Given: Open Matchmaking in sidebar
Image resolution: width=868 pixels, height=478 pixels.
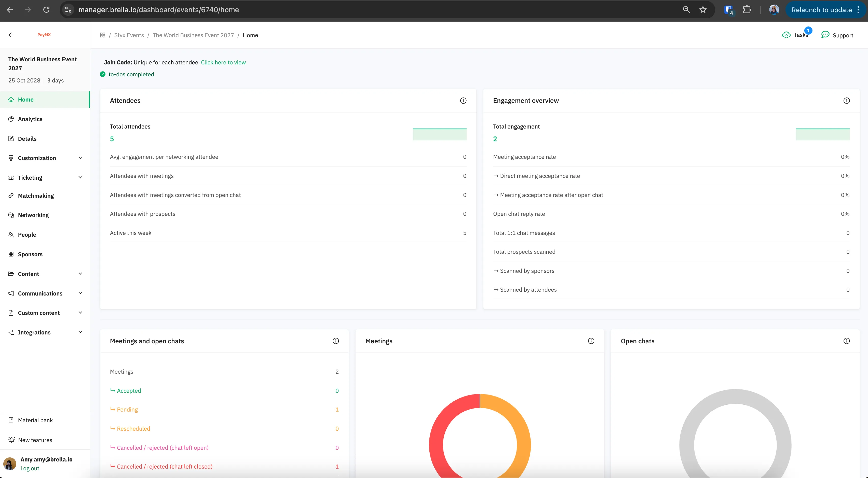Looking at the screenshot, I should (x=45, y=196).
